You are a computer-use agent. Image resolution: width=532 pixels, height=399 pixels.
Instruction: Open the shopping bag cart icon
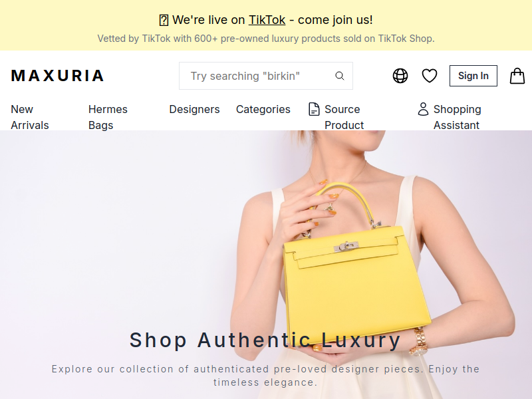tap(517, 76)
